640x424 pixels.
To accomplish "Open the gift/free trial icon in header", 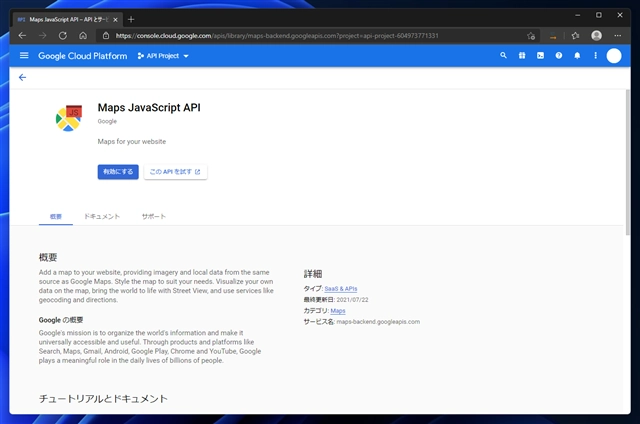I will (522, 55).
